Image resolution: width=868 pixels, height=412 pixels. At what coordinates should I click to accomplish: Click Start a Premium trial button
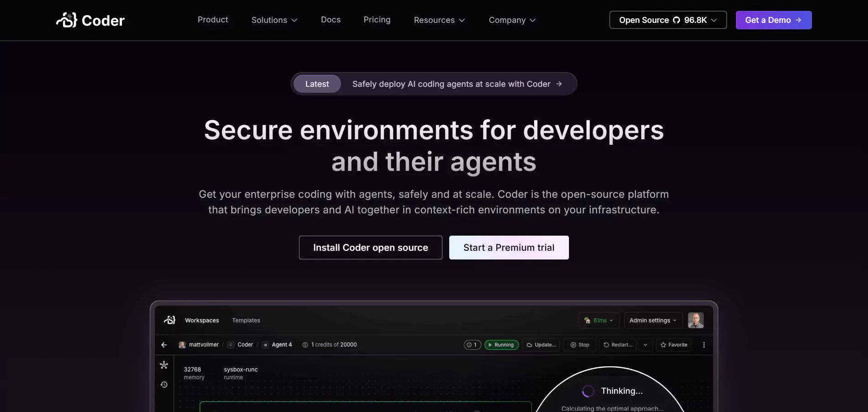pyautogui.click(x=509, y=248)
